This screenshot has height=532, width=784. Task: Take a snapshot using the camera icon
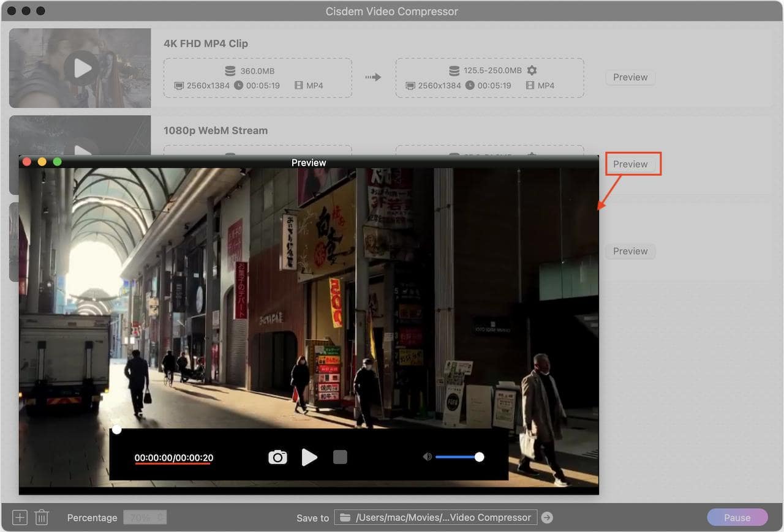[x=277, y=457]
